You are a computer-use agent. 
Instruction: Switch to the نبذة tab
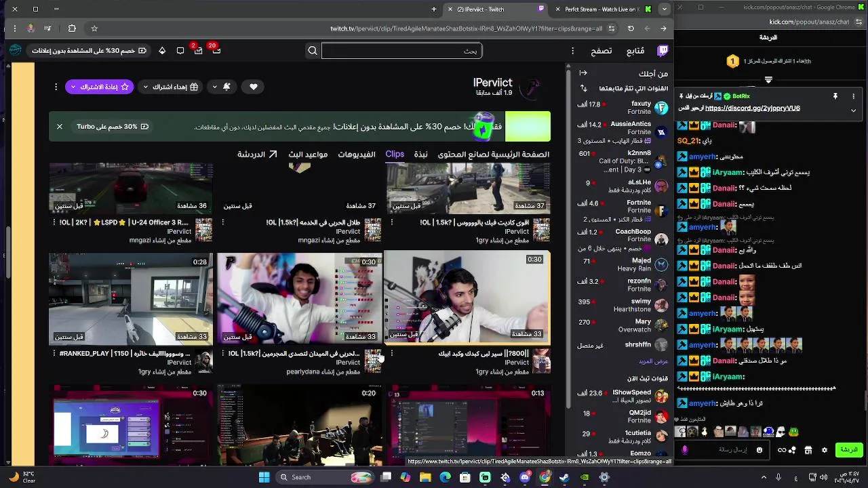point(421,155)
